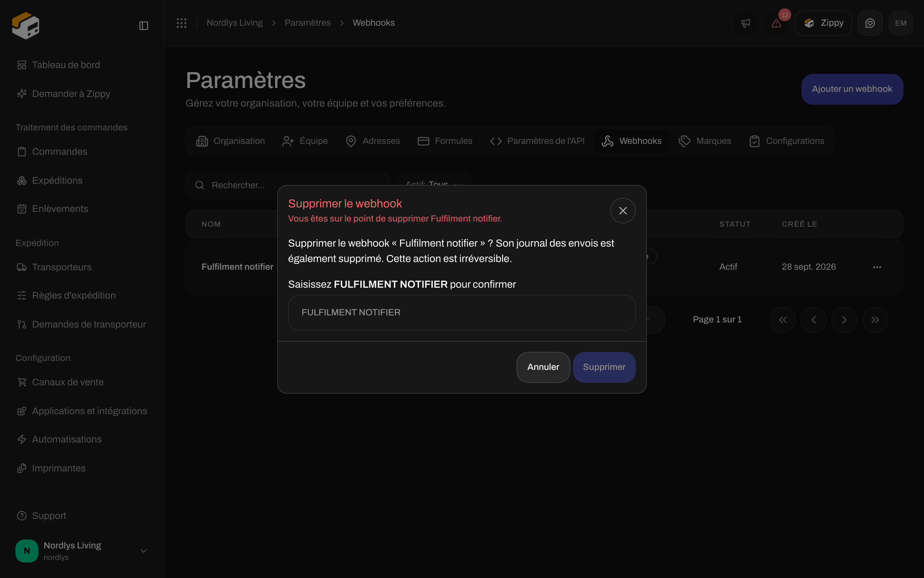
Task: Open the apps grid menu icon
Action: click(x=181, y=23)
